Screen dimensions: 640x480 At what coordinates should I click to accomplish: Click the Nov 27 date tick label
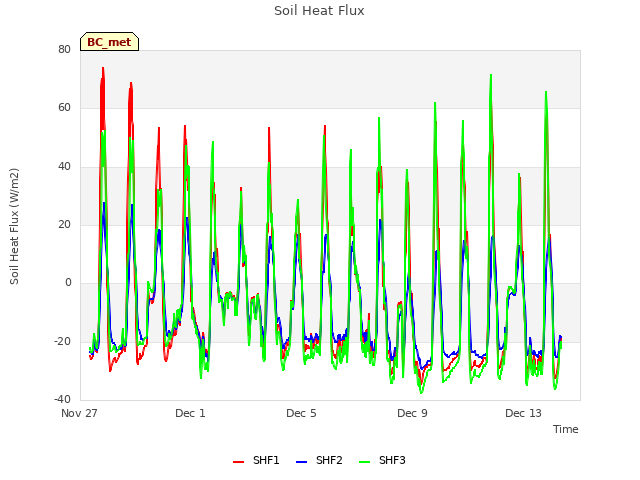79,413
